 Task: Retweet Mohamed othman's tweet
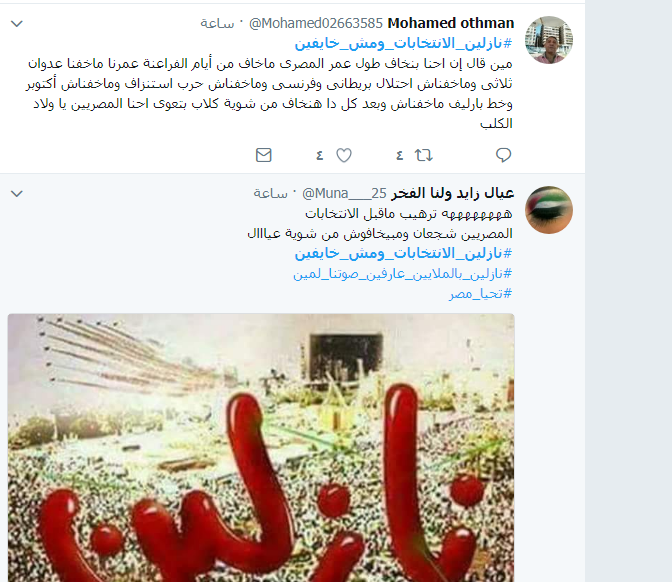pos(423,155)
